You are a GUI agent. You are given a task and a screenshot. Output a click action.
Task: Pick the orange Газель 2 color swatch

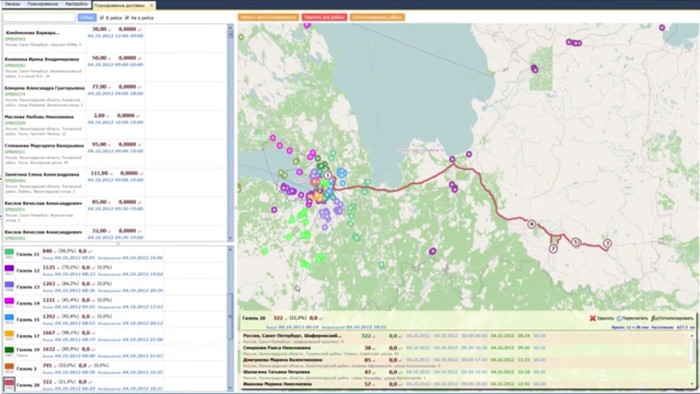pos(9,367)
